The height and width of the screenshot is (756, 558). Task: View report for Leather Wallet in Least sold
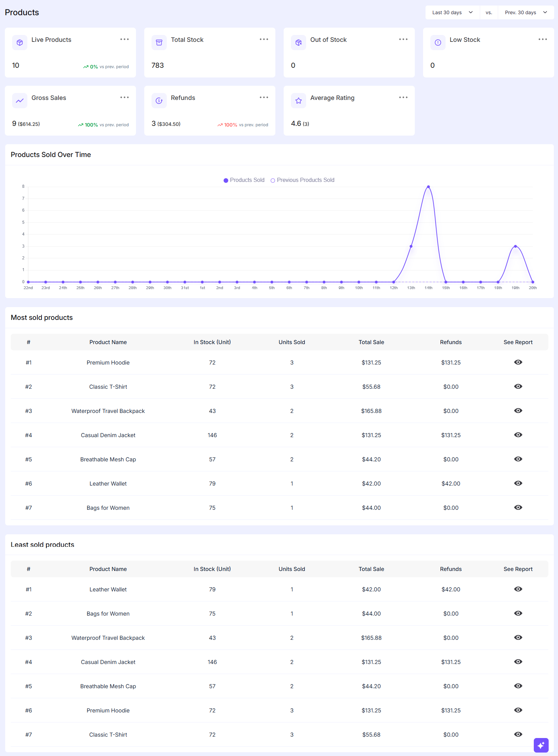coord(518,589)
